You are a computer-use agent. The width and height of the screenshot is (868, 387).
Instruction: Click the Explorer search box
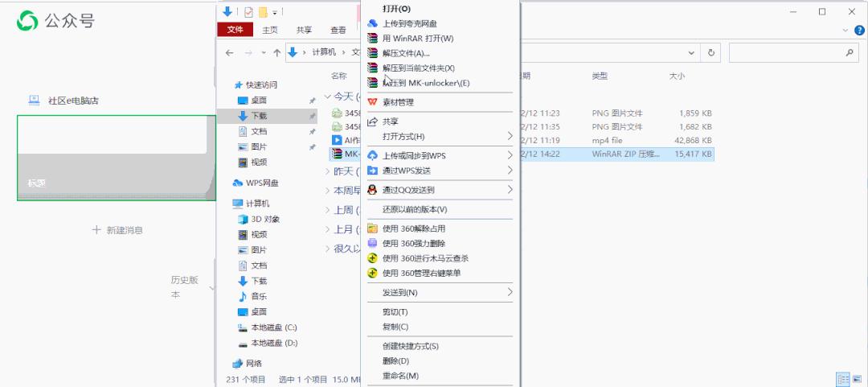point(793,52)
